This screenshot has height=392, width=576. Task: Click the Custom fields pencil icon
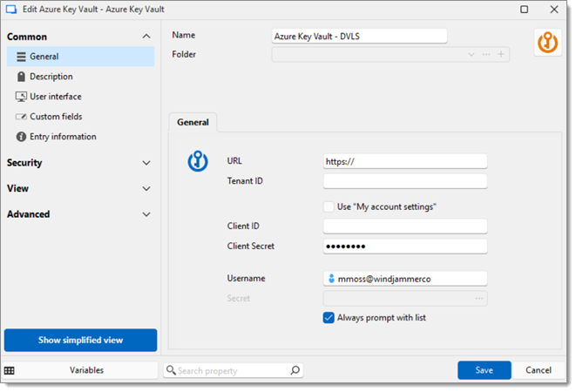[x=21, y=117]
